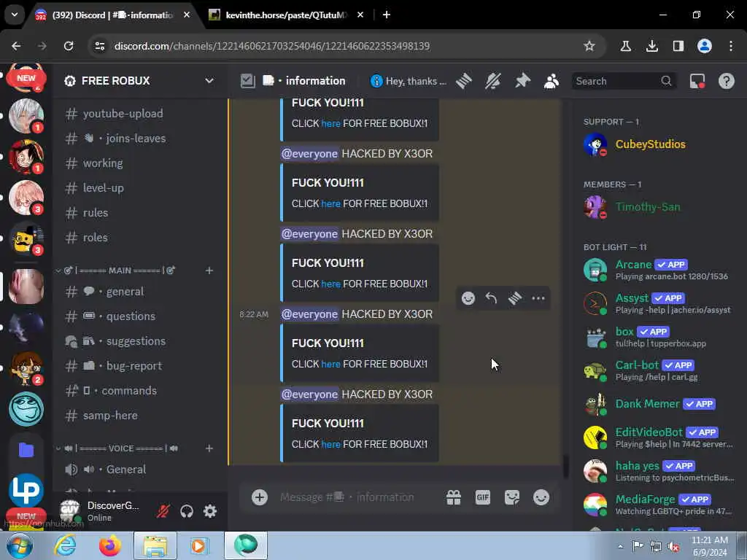
Task: Toggle deafen headphones in user panel
Action: point(187,511)
